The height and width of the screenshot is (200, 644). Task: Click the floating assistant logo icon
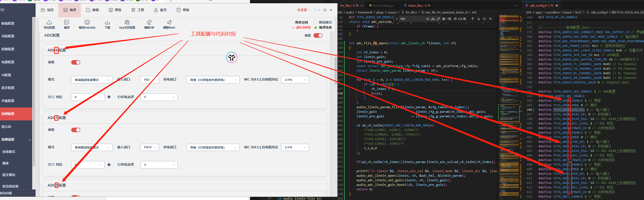[x=232, y=57]
